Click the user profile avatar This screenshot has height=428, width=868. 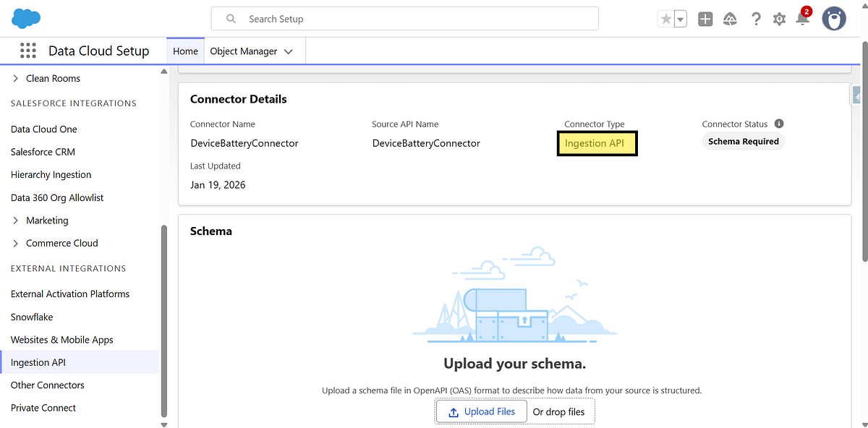834,19
